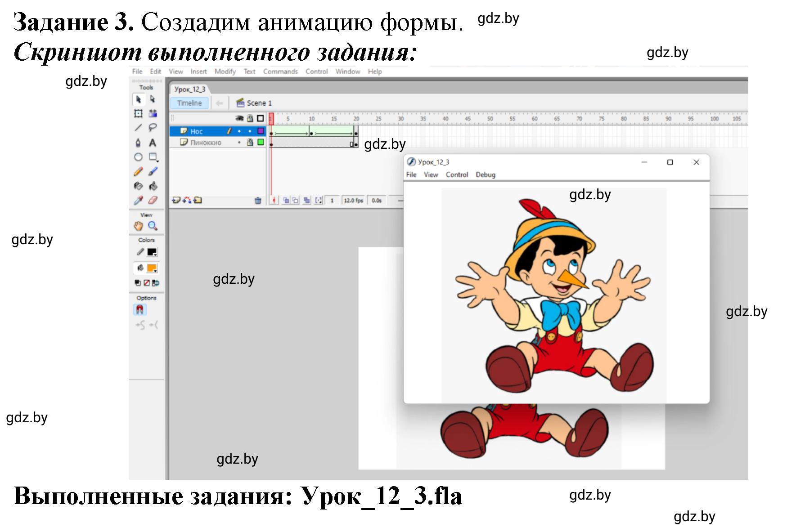The height and width of the screenshot is (532, 787).
Task: Open the Commands menu
Action: 280,72
